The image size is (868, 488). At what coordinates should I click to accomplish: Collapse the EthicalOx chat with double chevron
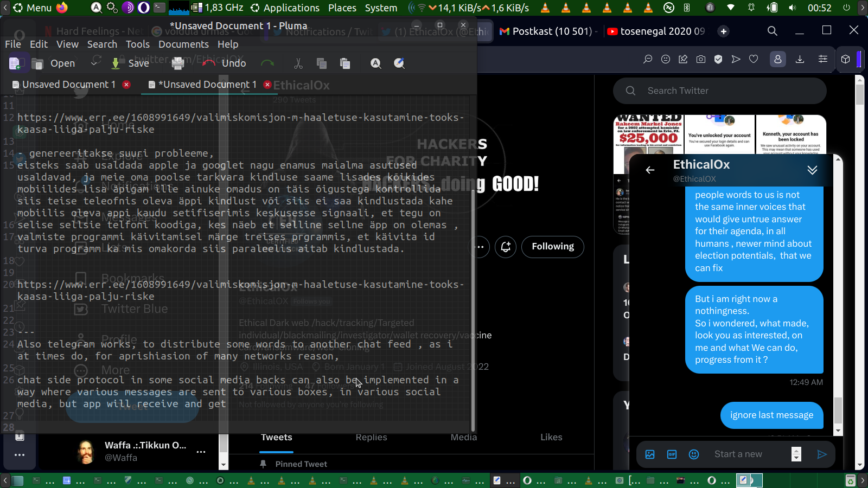point(812,170)
